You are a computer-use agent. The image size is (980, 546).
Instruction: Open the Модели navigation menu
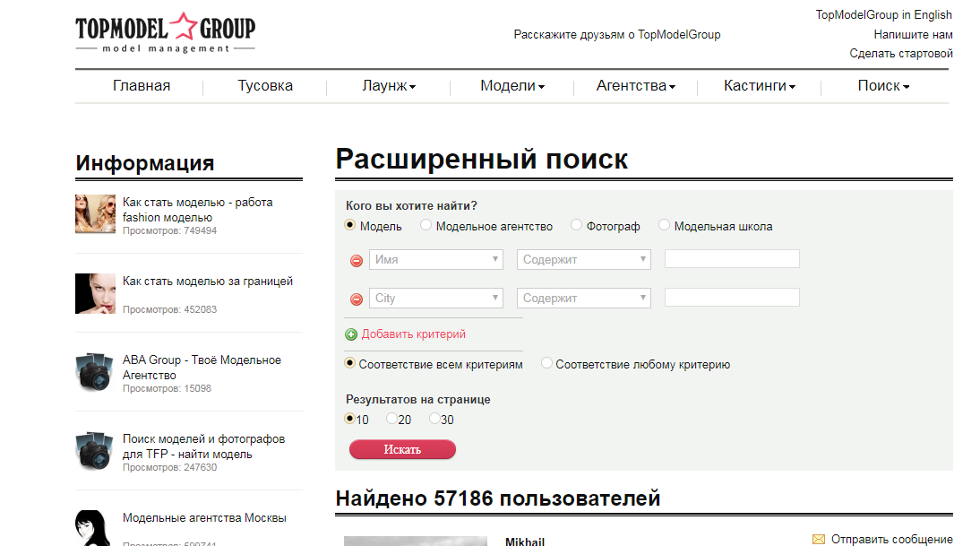512,86
